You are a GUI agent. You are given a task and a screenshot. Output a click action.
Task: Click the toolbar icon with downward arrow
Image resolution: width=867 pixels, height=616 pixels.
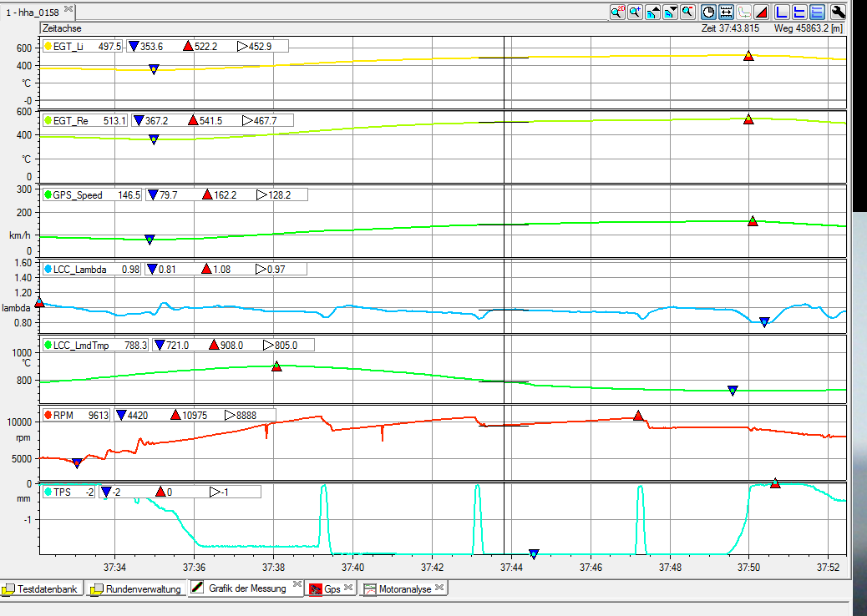coord(671,12)
